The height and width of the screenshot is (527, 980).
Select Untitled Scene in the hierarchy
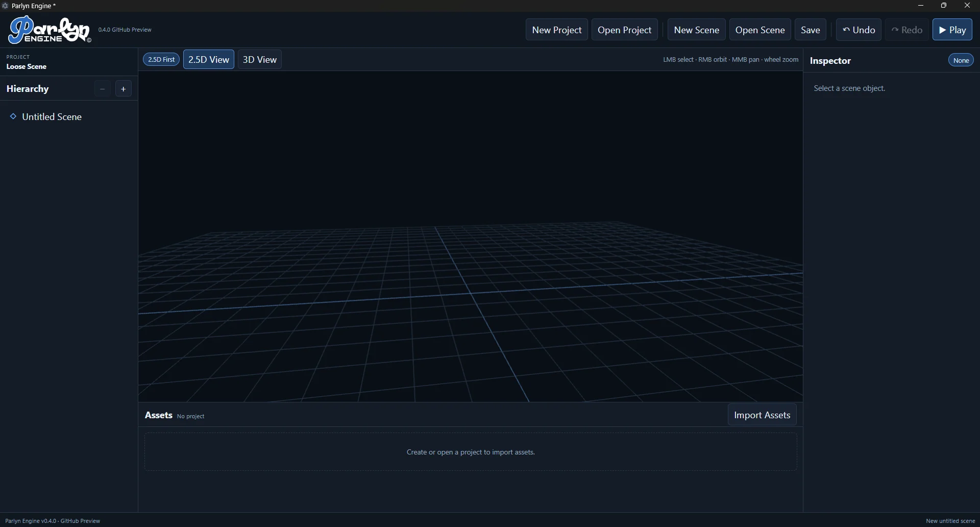tap(52, 117)
